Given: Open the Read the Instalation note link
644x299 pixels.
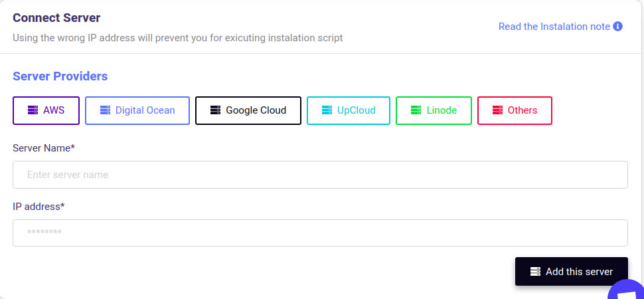Looking at the screenshot, I should click(x=554, y=27).
